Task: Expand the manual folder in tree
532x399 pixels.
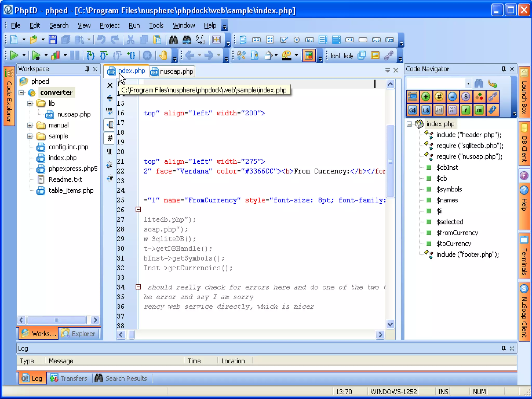Action: 30,125
